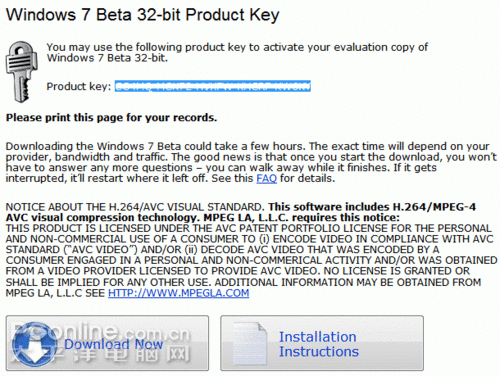500x376 pixels.
Task: Click the 'MPEG LA, L.L.C SEE' text
Action: click(x=55, y=293)
